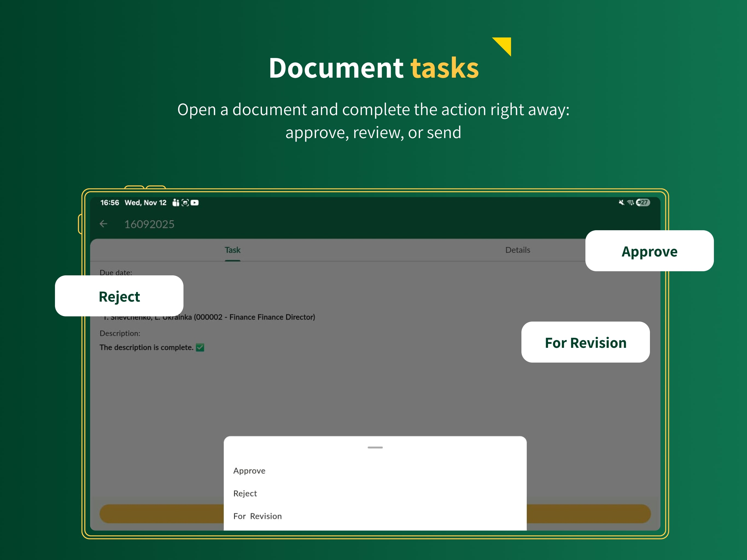This screenshot has width=747, height=560.
Task: Tap the muted sound status icon
Action: [621, 202]
